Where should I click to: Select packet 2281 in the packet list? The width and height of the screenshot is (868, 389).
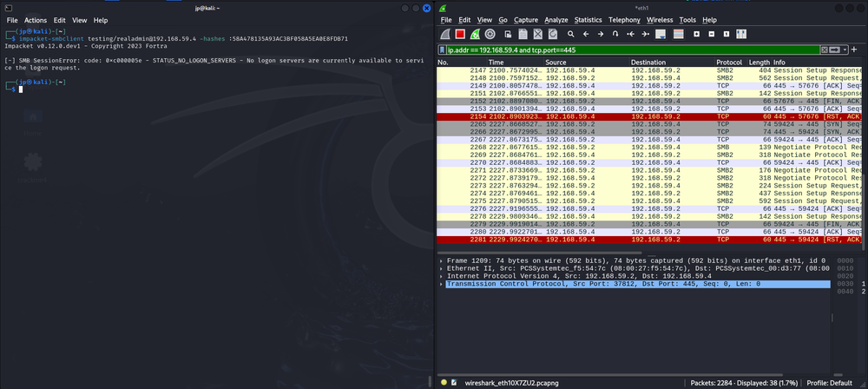(x=648, y=240)
